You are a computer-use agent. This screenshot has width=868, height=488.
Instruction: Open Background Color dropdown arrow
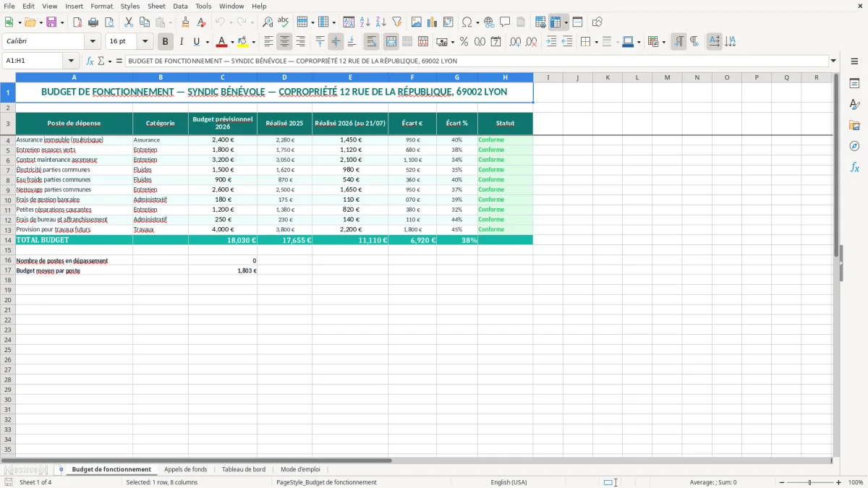253,42
